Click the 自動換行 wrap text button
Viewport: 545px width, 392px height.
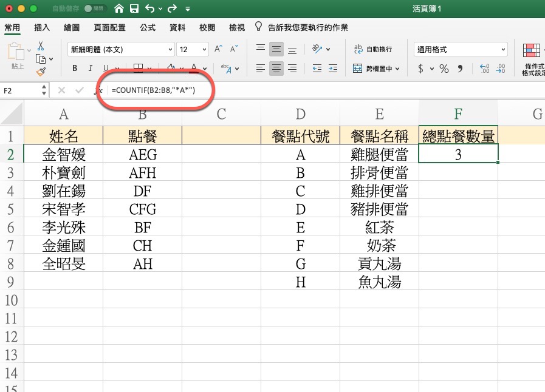click(373, 49)
